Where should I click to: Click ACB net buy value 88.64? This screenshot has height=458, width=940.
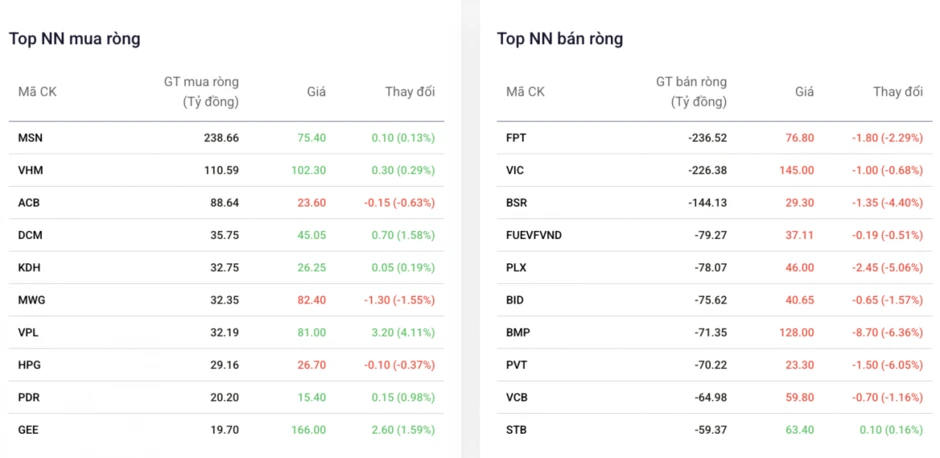click(224, 203)
